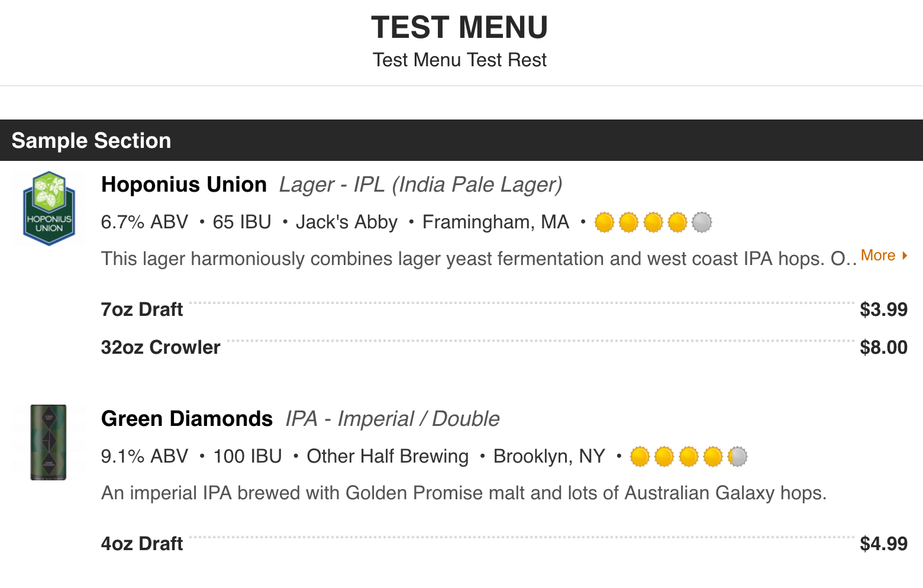Open the Green Diamonds beer title
This screenshot has width=923, height=588.
tap(187, 419)
